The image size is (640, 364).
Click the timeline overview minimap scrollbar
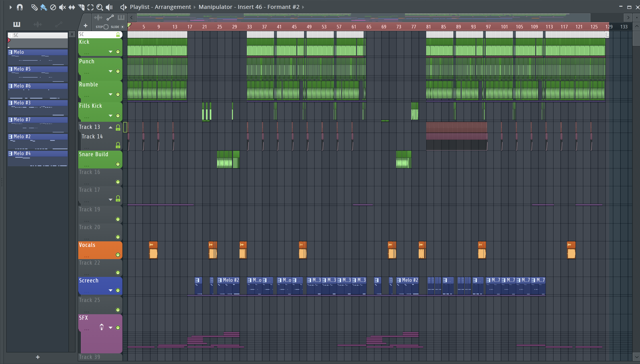tap(363, 18)
